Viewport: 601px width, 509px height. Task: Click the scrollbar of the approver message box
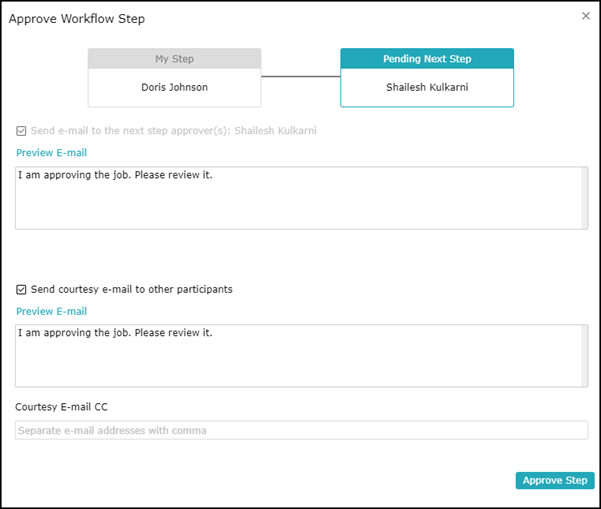click(x=584, y=197)
